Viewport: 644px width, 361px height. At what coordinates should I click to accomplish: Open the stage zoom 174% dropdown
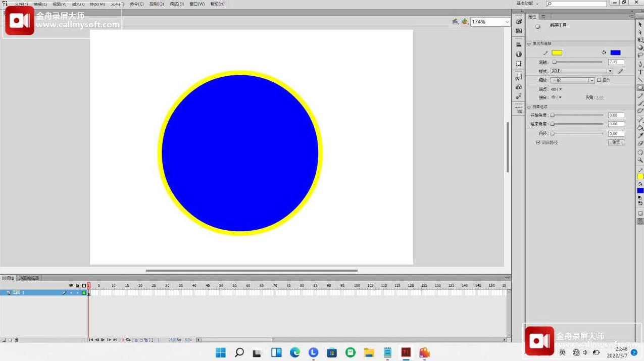coord(507,22)
